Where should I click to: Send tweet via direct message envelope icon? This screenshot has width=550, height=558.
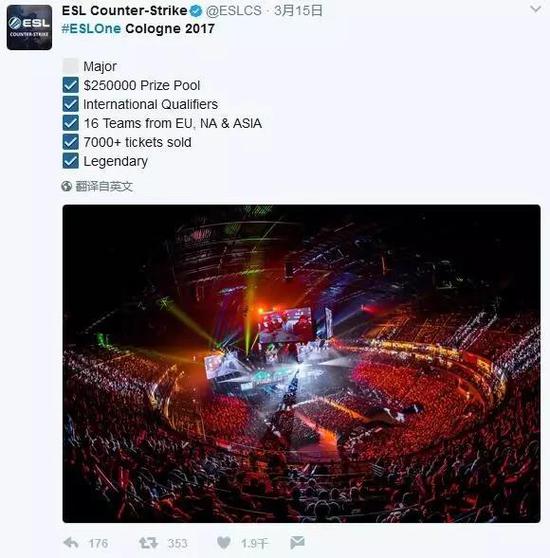[297, 542]
